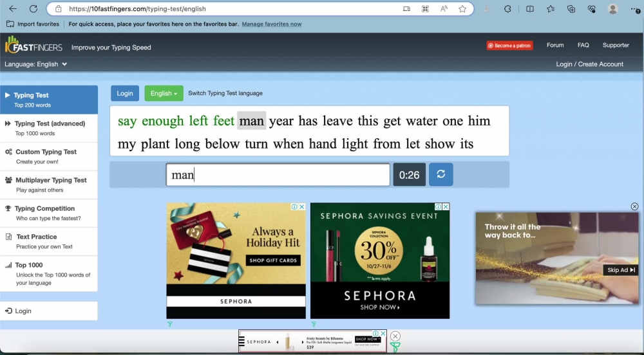Close the Sephora gift cards ad
Image resolution: width=644 pixels, height=355 pixels.
(302, 206)
